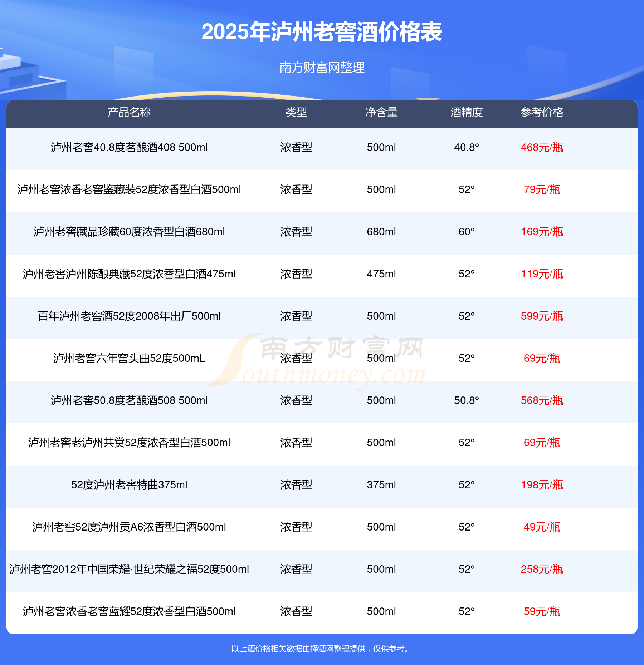Click the subtitle "南方财富网整理"
The width and height of the screenshot is (644, 665).
pos(322,67)
